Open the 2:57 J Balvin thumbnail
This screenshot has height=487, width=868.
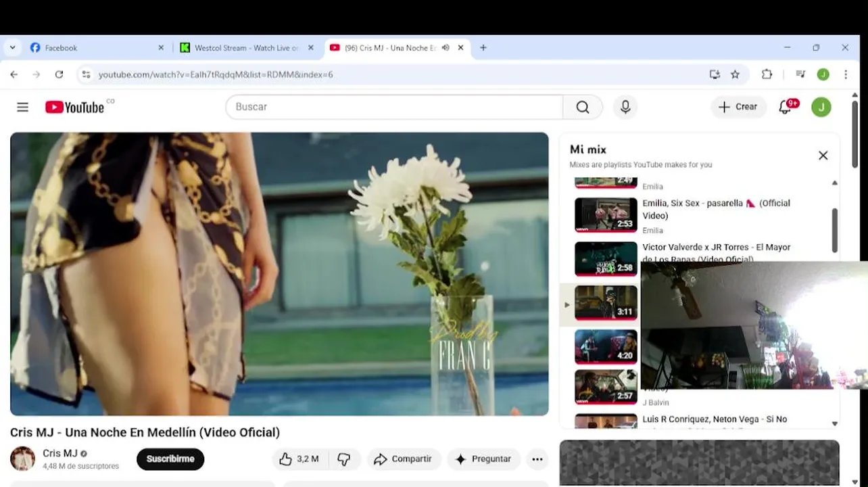point(606,386)
